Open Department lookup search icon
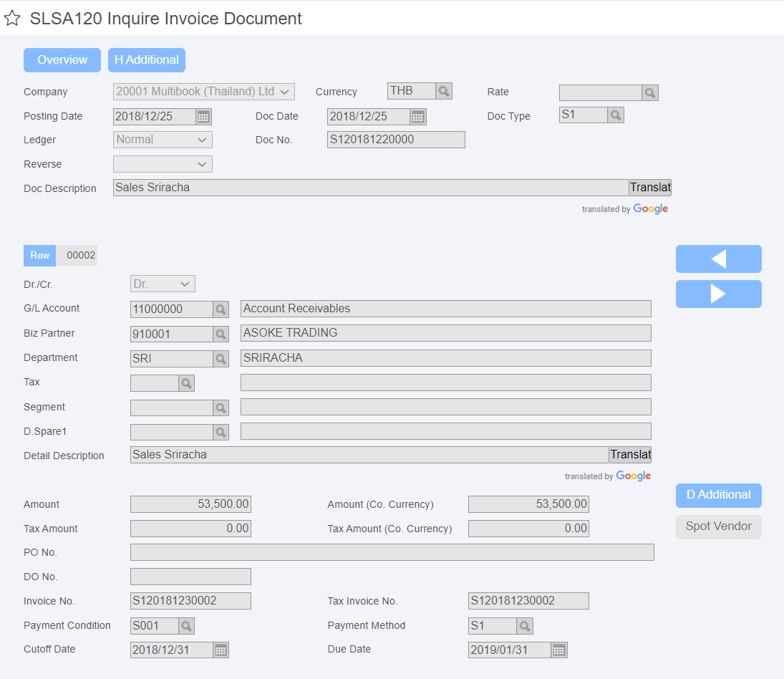This screenshot has height=679, width=784. coord(221,359)
